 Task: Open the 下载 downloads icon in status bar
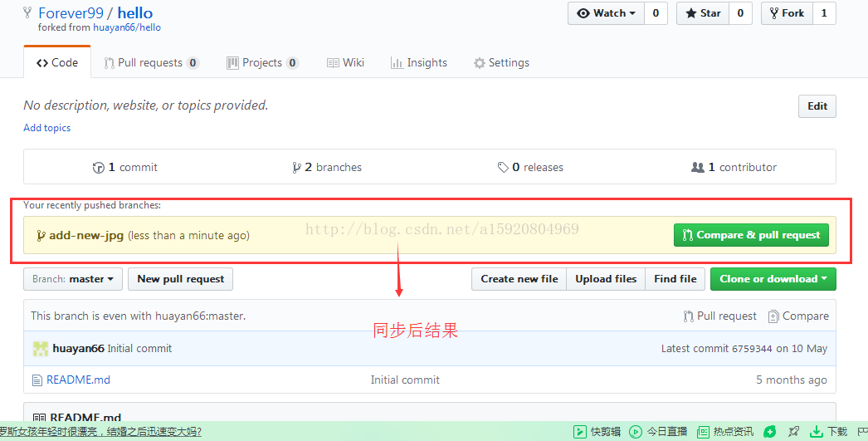tap(829, 432)
